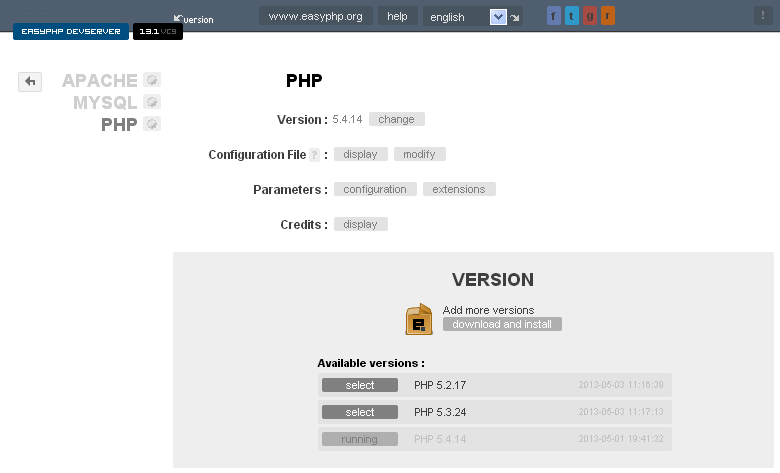
Task: Click the running button for PHP 5.4.14
Action: [360, 439]
